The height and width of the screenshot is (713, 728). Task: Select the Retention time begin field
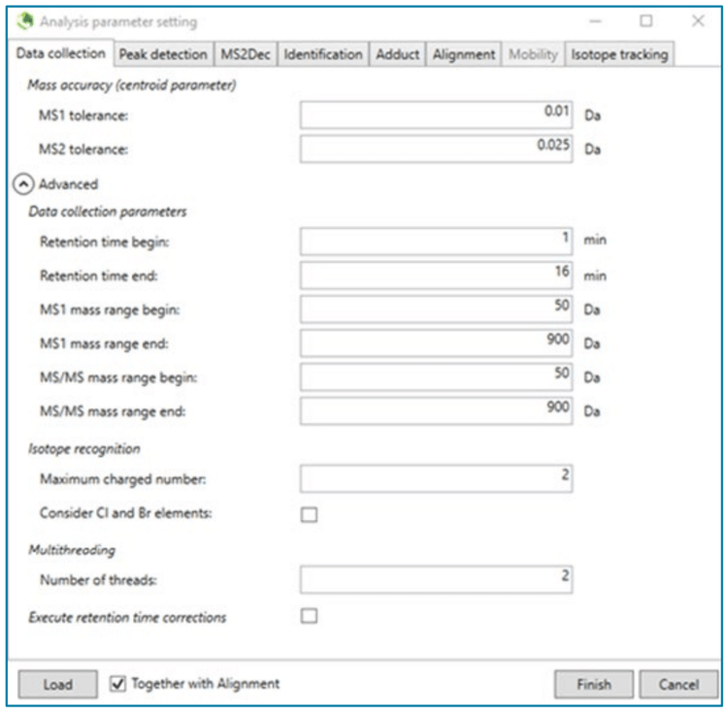tap(436, 242)
